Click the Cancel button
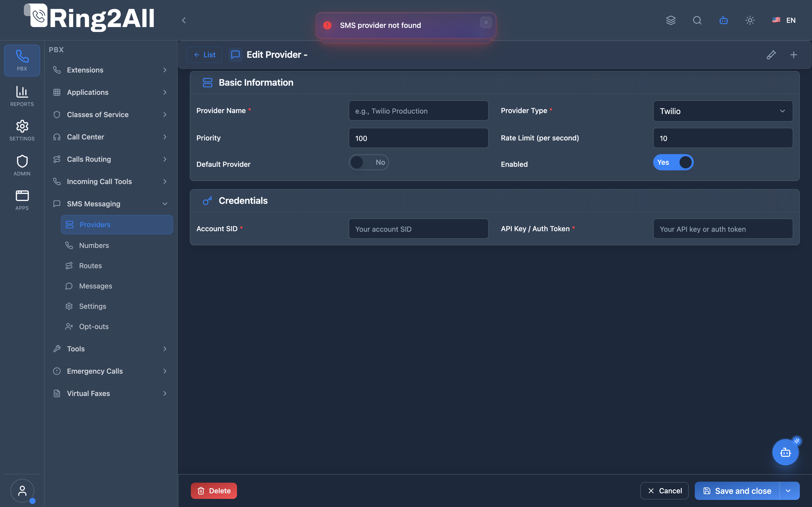The width and height of the screenshot is (812, 507). [x=664, y=491]
